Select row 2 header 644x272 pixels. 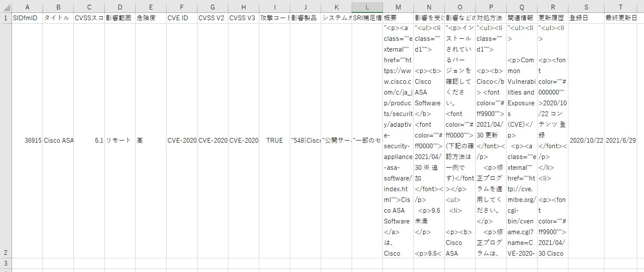click(6, 141)
